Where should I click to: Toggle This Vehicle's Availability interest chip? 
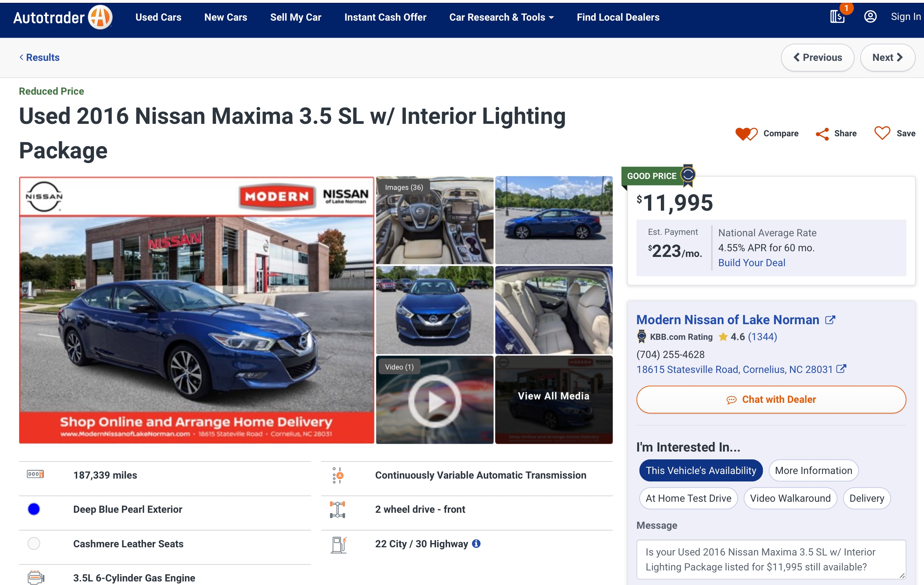tap(700, 470)
